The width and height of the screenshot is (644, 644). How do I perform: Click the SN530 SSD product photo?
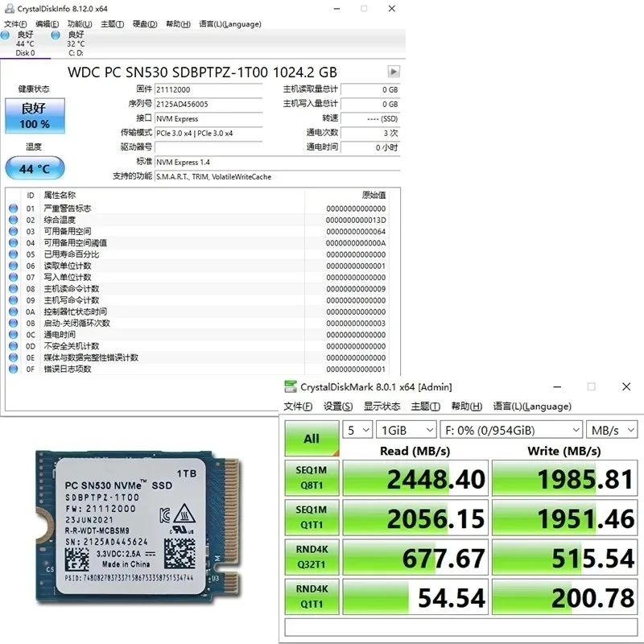click(x=138, y=526)
